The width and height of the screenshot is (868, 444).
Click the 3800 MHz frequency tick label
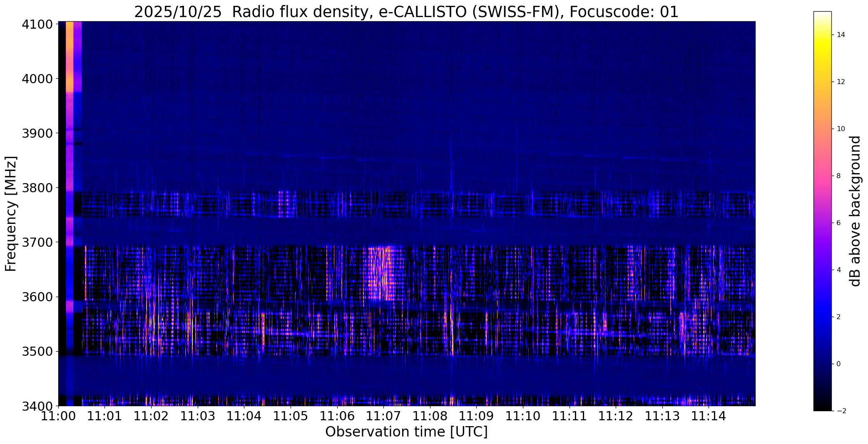(37, 188)
